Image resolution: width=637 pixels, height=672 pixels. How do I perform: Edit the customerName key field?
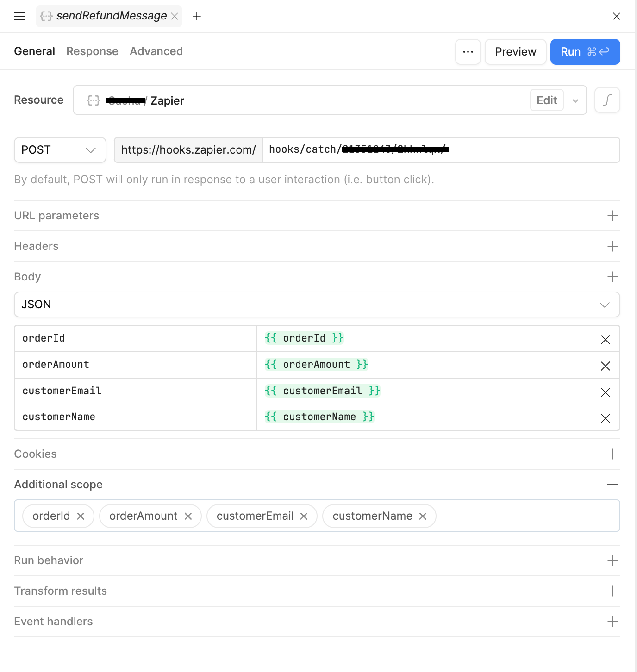tap(136, 417)
